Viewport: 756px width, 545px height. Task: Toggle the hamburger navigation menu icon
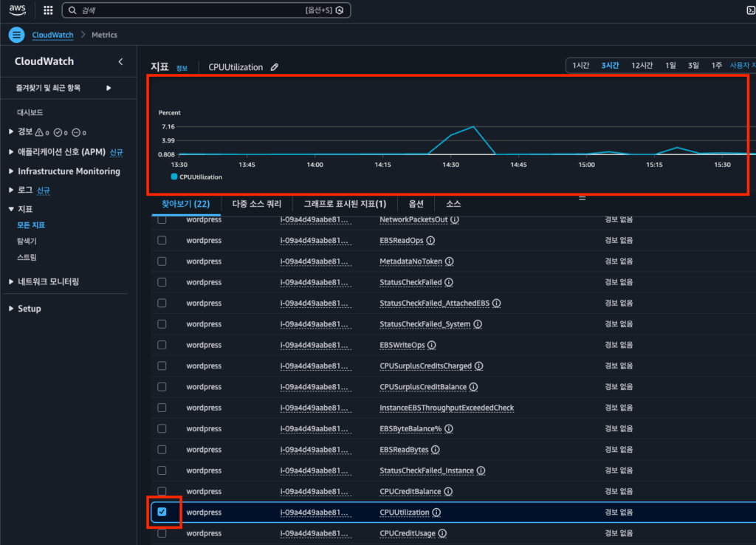(x=17, y=35)
